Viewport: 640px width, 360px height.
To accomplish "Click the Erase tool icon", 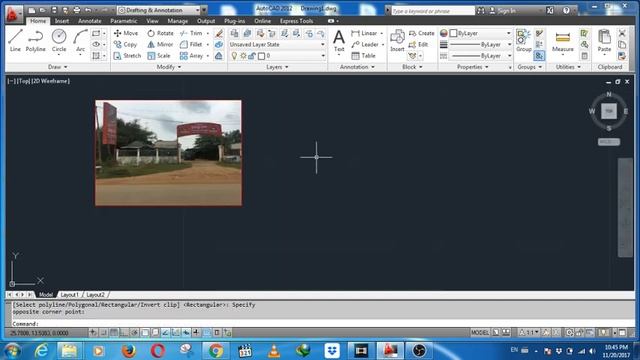I will click(x=219, y=33).
